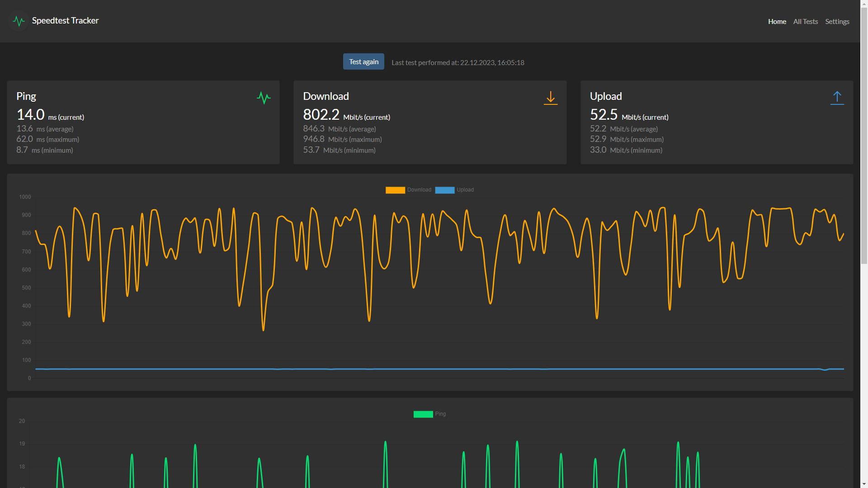The image size is (868, 488).
Task: Click the 802.2 current download value
Action: coord(321,115)
